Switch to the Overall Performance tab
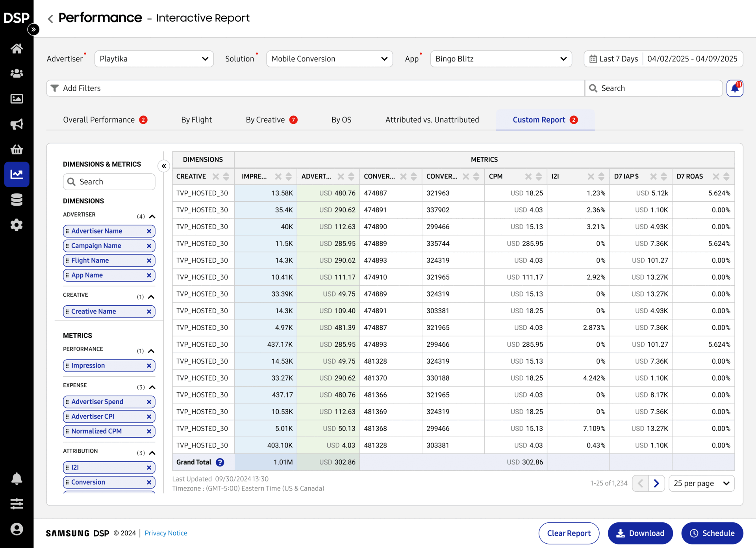The image size is (756, 548). click(x=99, y=120)
